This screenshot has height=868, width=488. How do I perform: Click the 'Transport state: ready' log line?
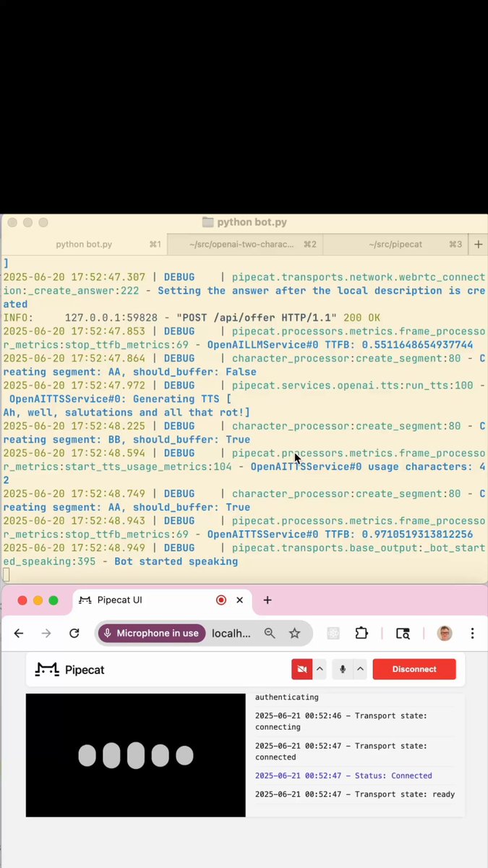click(355, 794)
